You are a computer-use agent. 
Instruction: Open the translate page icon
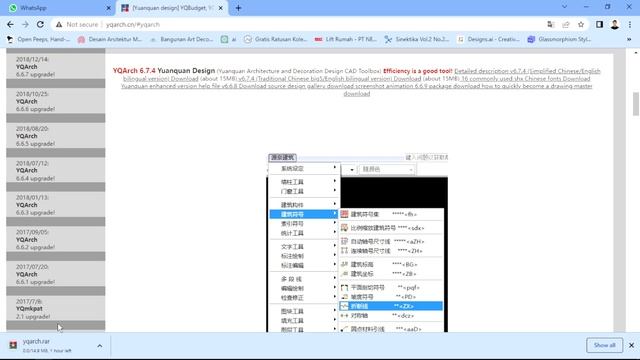tap(551, 24)
